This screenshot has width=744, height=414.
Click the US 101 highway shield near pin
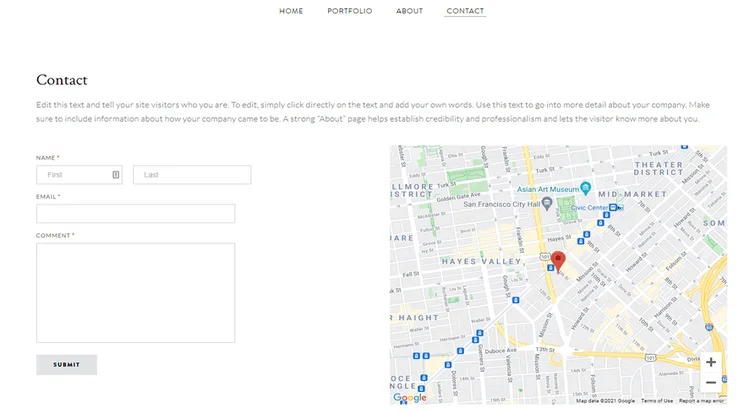tap(545, 257)
